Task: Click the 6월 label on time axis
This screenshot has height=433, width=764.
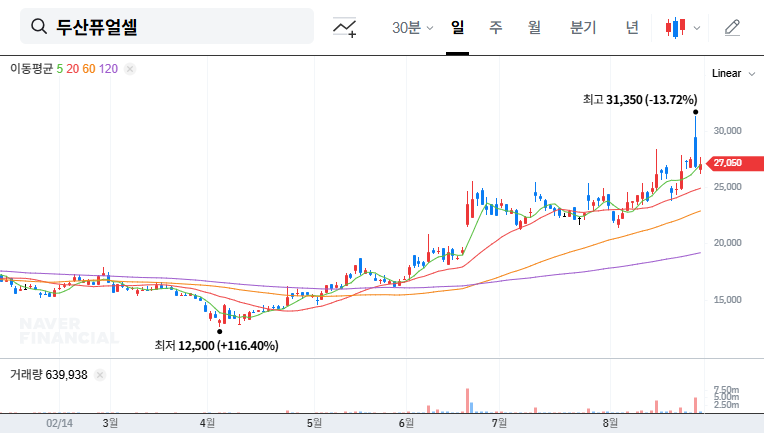Action: (x=406, y=423)
